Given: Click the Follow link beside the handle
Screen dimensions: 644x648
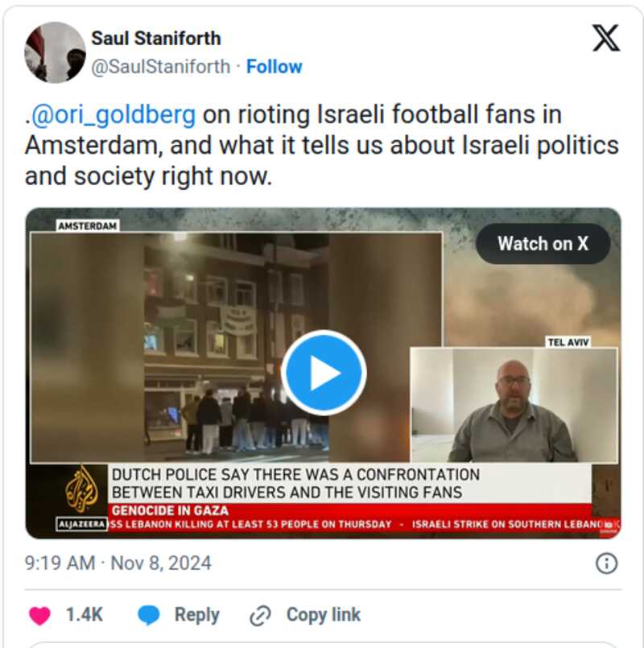Looking at the screenshot, I should [274, 67].
